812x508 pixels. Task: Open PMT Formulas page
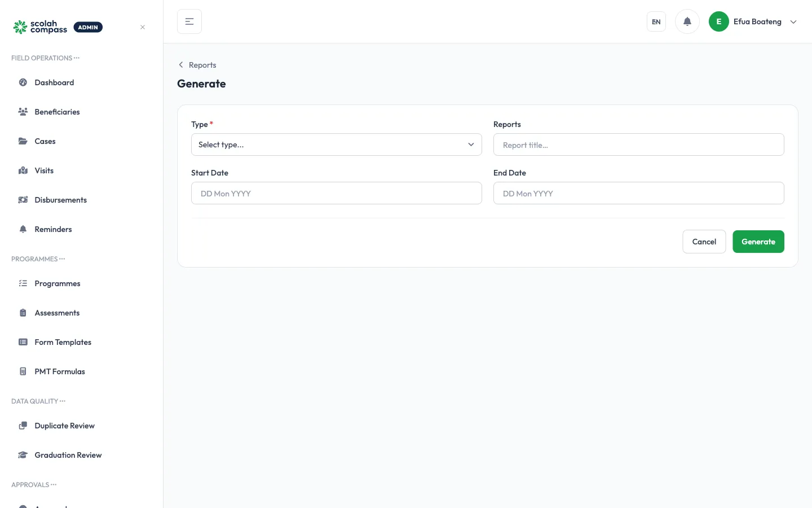82,371
